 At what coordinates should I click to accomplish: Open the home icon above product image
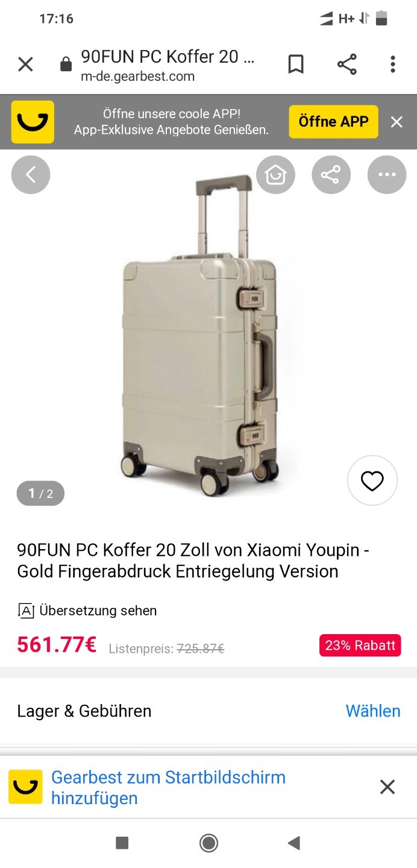click(275, 175)
